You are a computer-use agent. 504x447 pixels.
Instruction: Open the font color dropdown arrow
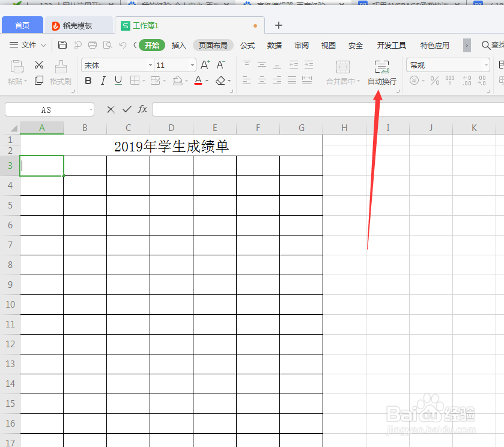coord(206,80)
